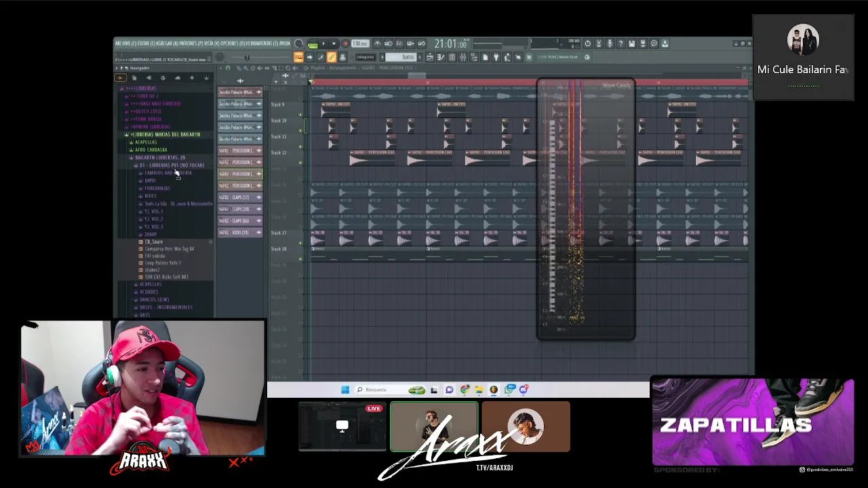Click the render export icon
The height and width of the screenshot is (488, 868).
[643, 43]
